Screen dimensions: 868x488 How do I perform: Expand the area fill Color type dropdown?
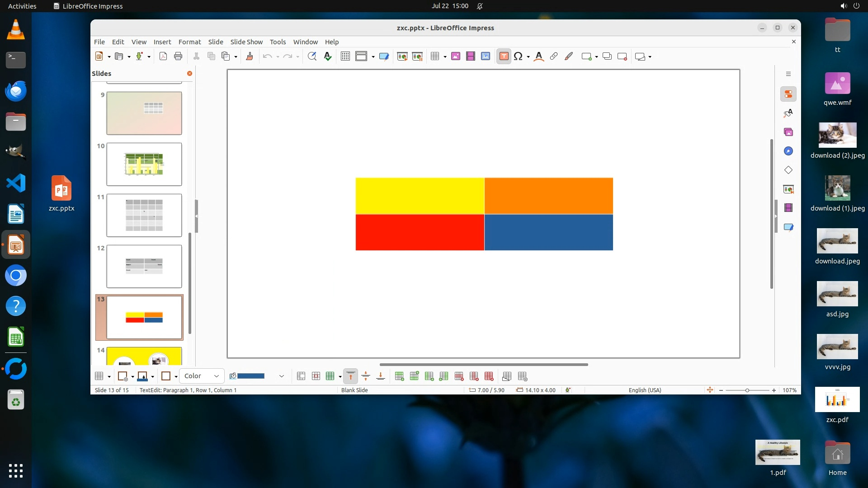click(x=216, y=376)
